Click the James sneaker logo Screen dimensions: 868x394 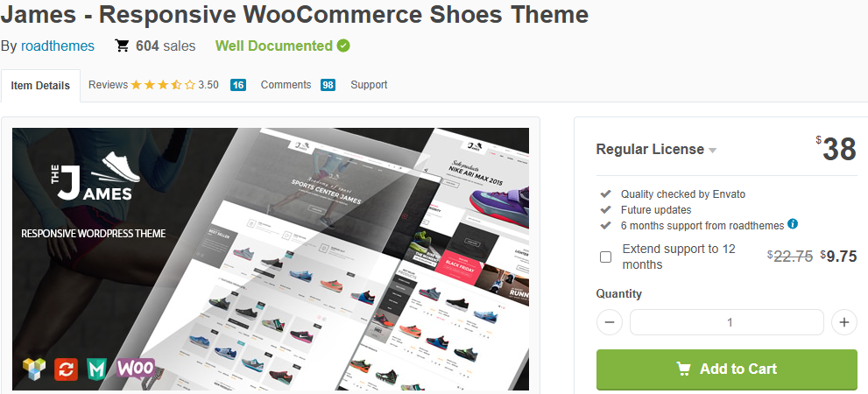click(x=95, y=176)
